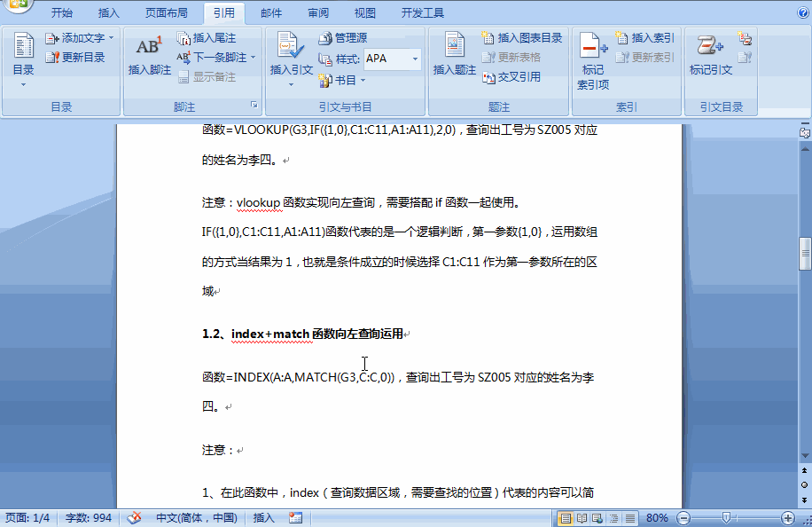This screenshot has height=527, width=812.
Task: Click 页面: 1/4 page indicator
Action: (x=27, y=517)
